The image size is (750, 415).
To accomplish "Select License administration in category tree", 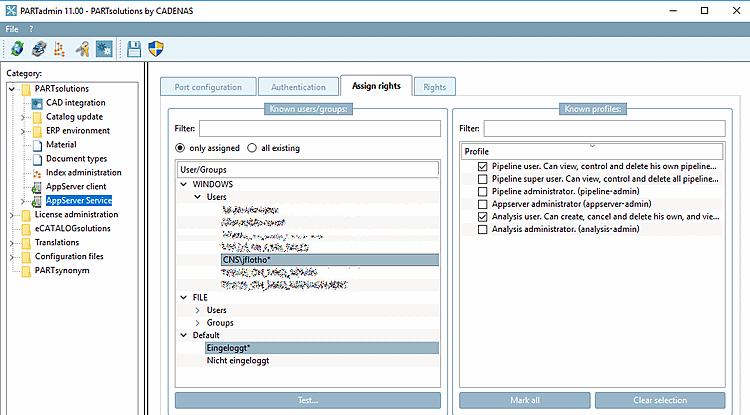I will coord(76,214).
